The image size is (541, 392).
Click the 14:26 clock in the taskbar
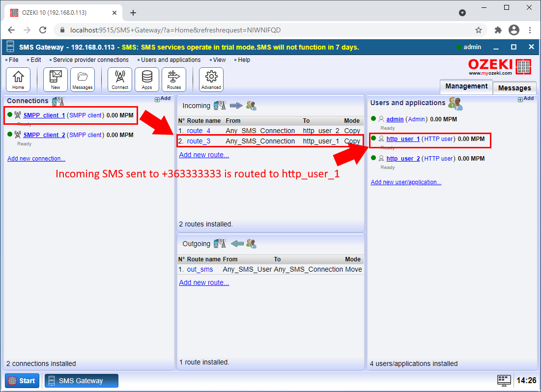click(x=526, y=380)
